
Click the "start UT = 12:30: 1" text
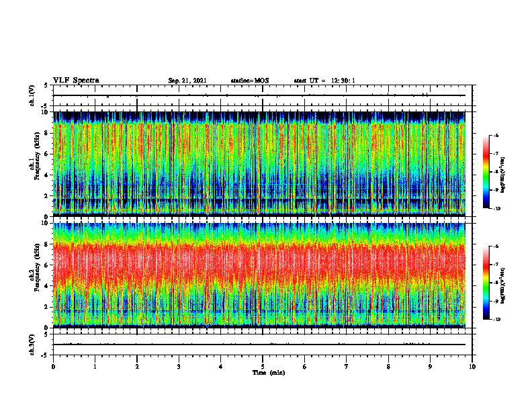pyautogui.click(x=324, y=81)
